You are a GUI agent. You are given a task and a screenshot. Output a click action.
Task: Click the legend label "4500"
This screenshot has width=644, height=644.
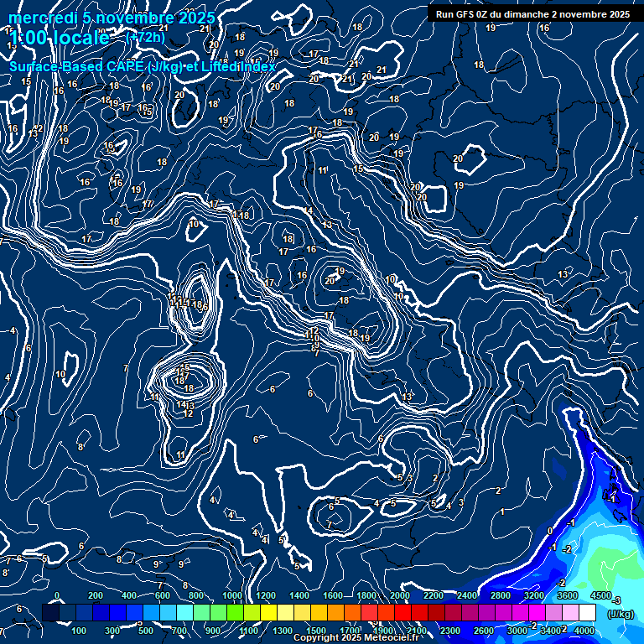pyautogui.click(x=601, y=595)
